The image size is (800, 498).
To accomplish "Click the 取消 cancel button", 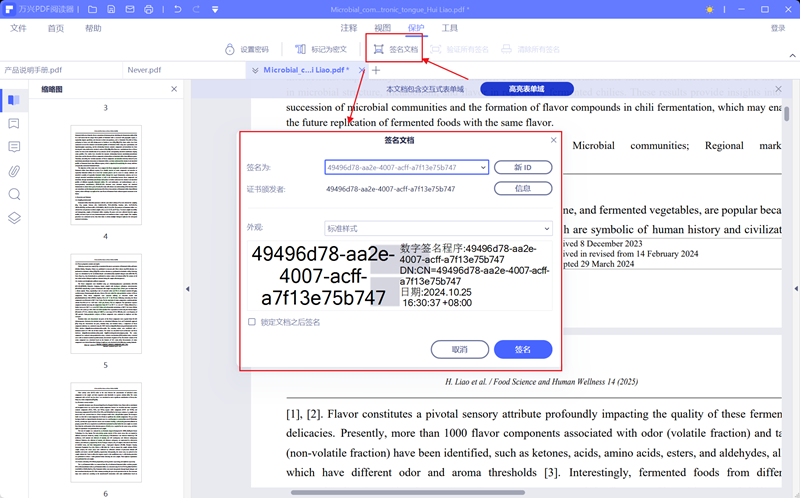I will 460,350.
